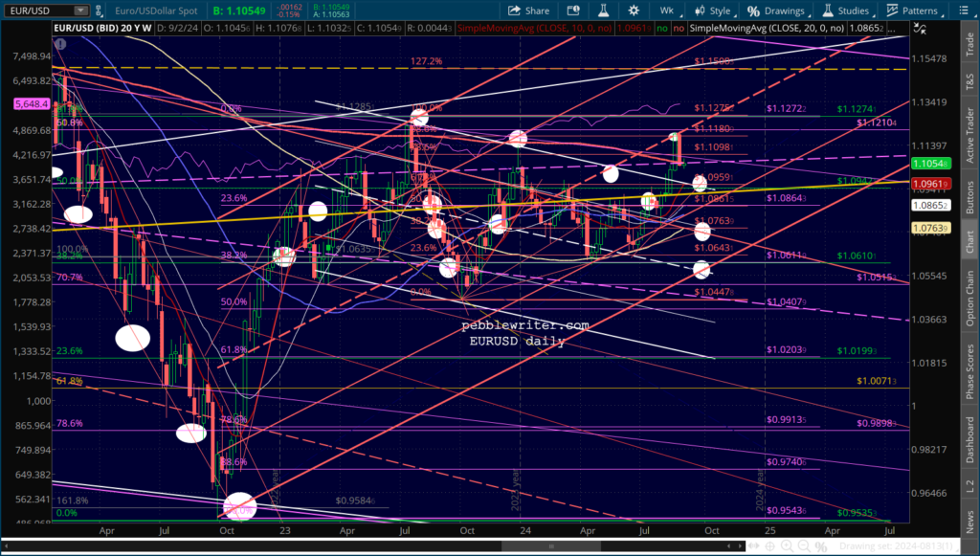The image size is (980, 556).
Task: Click the zoom in magnifier icon
Action: [790, 546]
